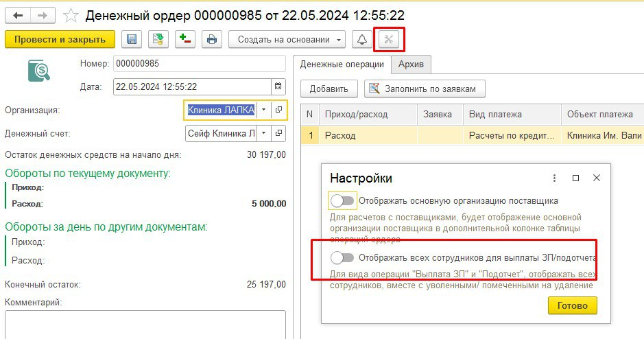Open the Организация dropdown list
644x339 pixels.
point(263,110)
